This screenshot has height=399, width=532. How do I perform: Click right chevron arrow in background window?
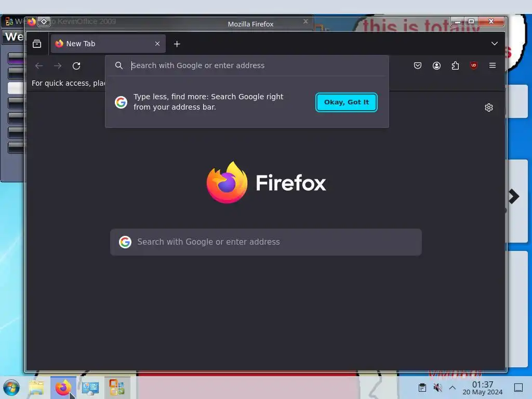[514, 196]
